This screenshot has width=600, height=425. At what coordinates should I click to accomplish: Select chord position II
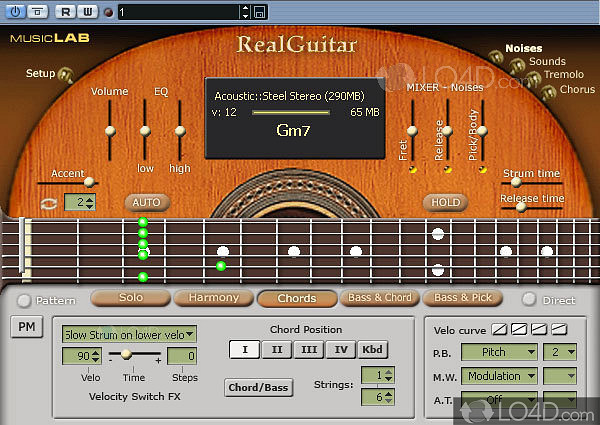277,349
